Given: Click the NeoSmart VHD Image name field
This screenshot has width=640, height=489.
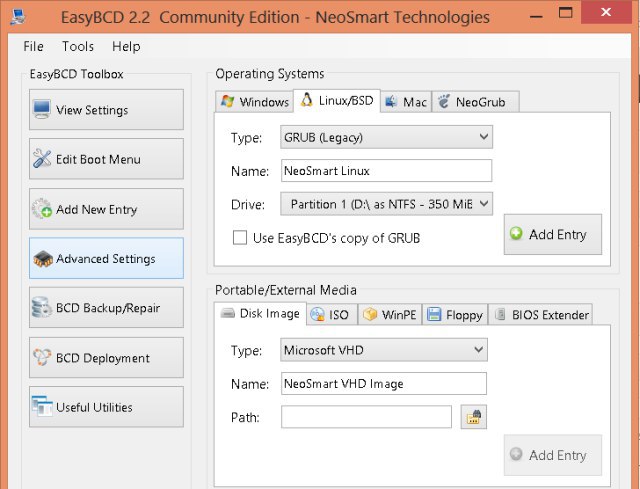Looking at the screenshot, I should pyautogui.click(x=384, y=383).
